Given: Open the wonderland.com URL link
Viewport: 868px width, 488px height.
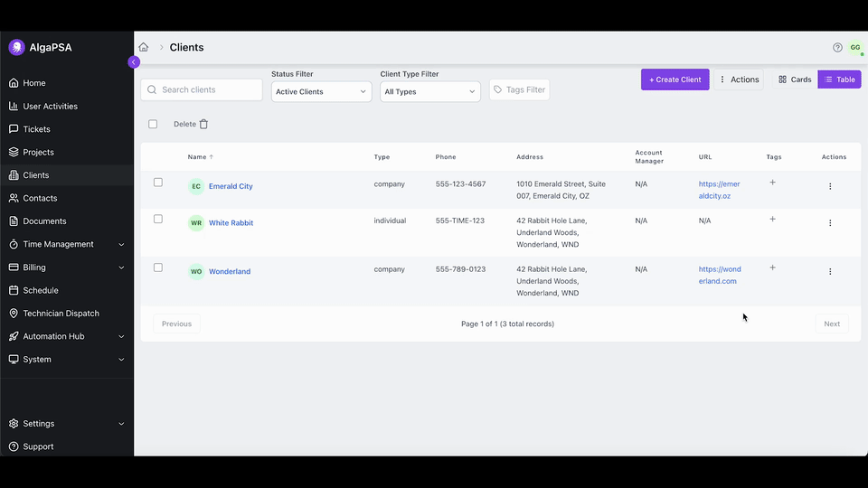Looking at the screenshot, I should (x=720, y=275).
